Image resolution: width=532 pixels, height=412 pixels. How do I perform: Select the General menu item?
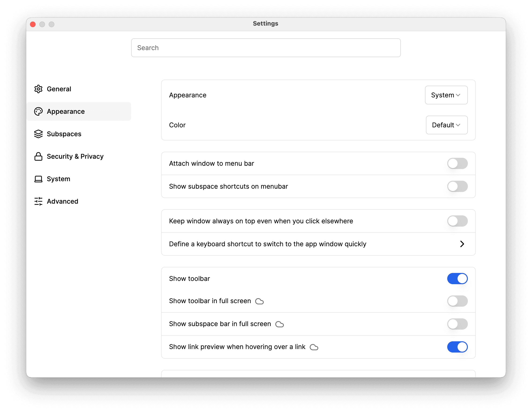click(x=59, y=88)
